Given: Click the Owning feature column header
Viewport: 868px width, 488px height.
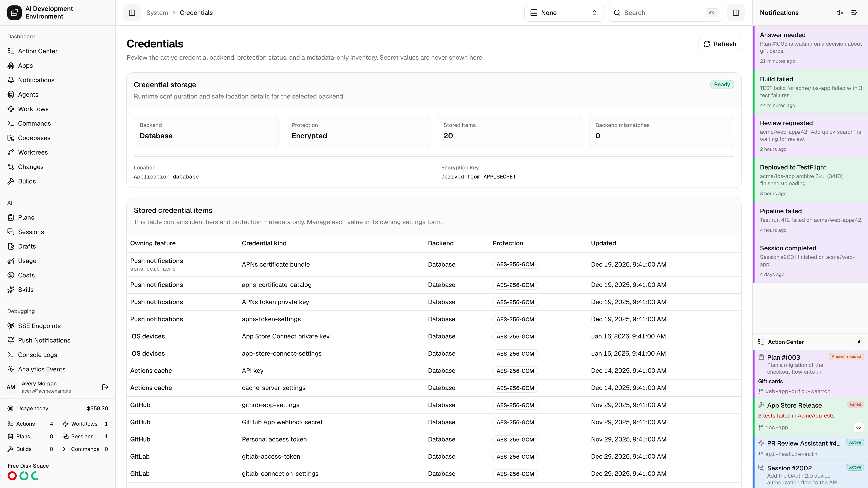Looking at the screenshot, I should (153, 243).
